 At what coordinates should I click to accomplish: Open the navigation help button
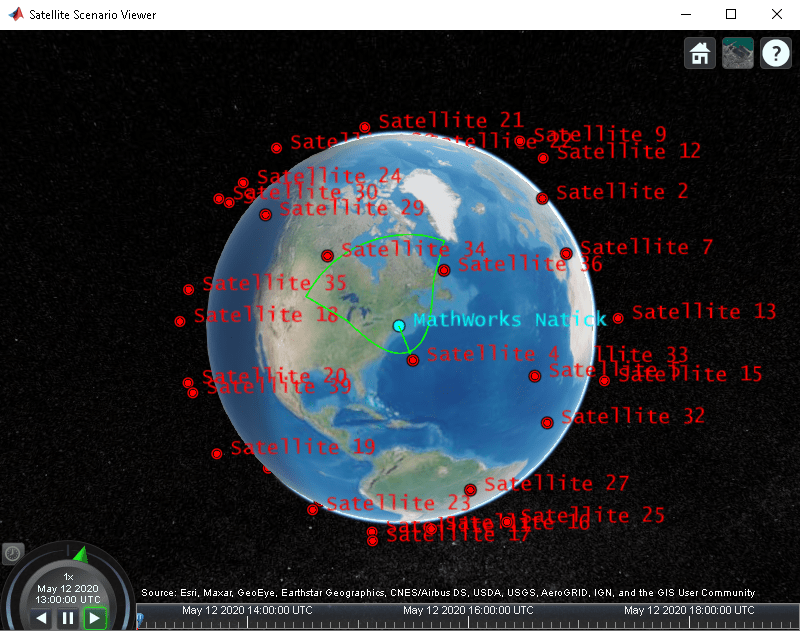[x=776, y=53]
